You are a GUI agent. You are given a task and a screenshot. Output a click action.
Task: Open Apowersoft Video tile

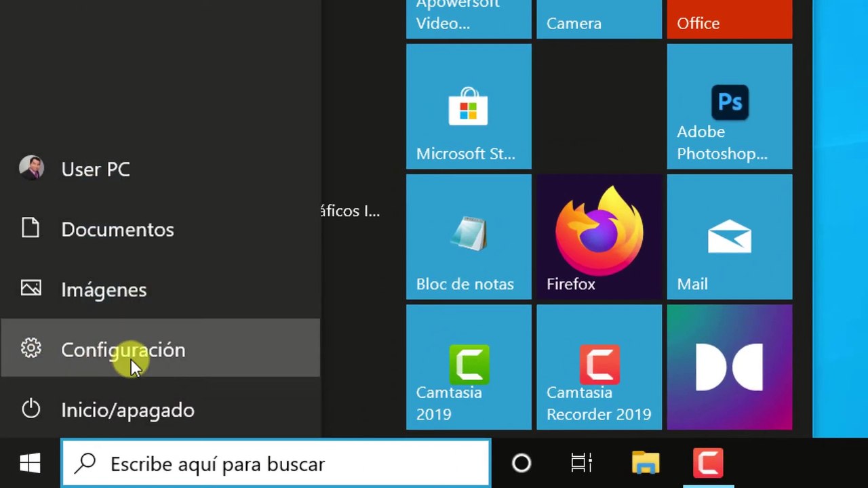click(469, 19)
